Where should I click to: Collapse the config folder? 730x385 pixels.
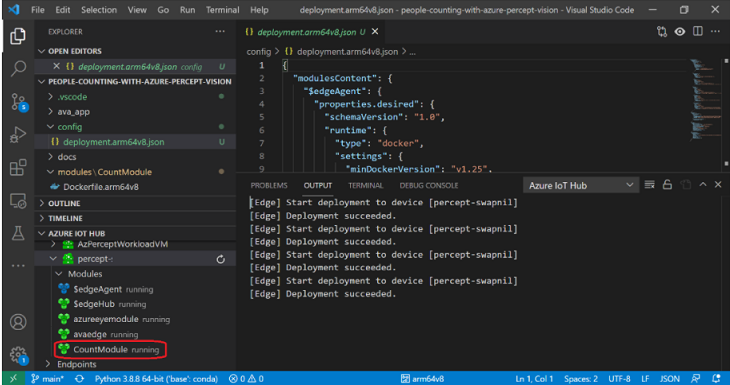point(51,127)
